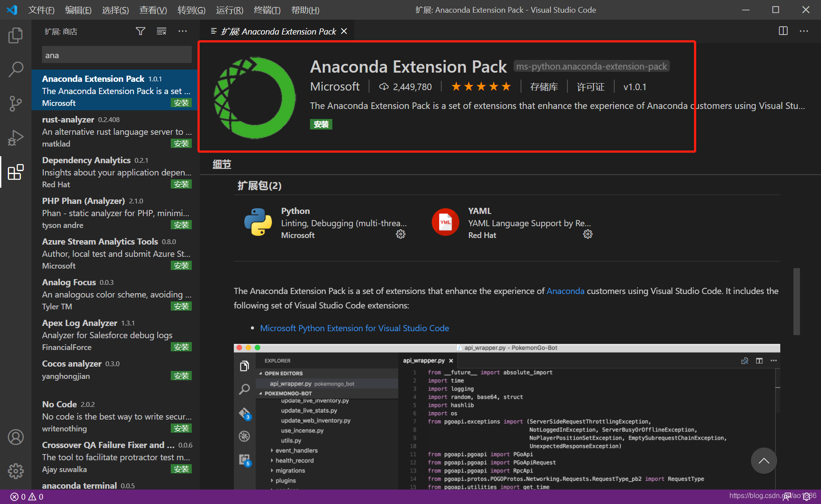Click the v1.0.1 version label
Viewport: 821px width, 504px height.
(635, 87)
